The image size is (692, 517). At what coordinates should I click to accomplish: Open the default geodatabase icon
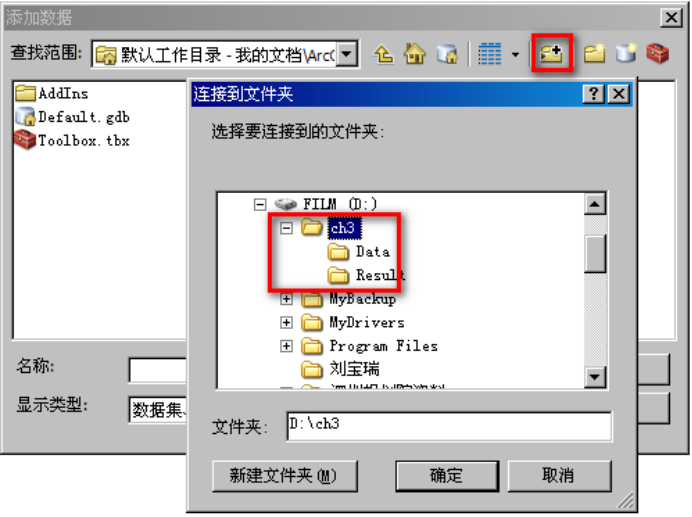(x=447, y=54)
